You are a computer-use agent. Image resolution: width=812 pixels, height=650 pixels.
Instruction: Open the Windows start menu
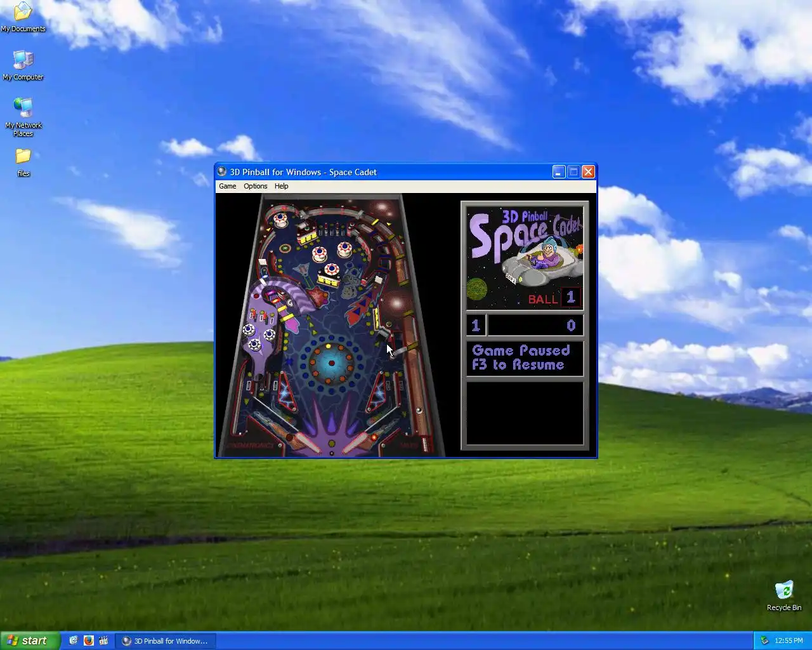30,640
